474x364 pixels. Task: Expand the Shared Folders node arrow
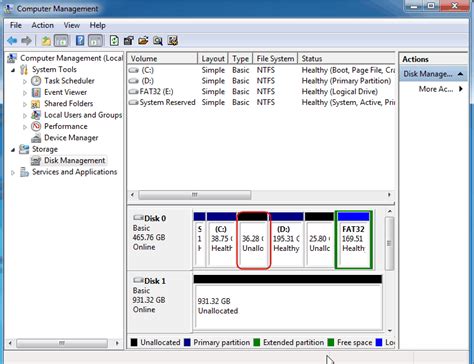click(x=25, y=104)
